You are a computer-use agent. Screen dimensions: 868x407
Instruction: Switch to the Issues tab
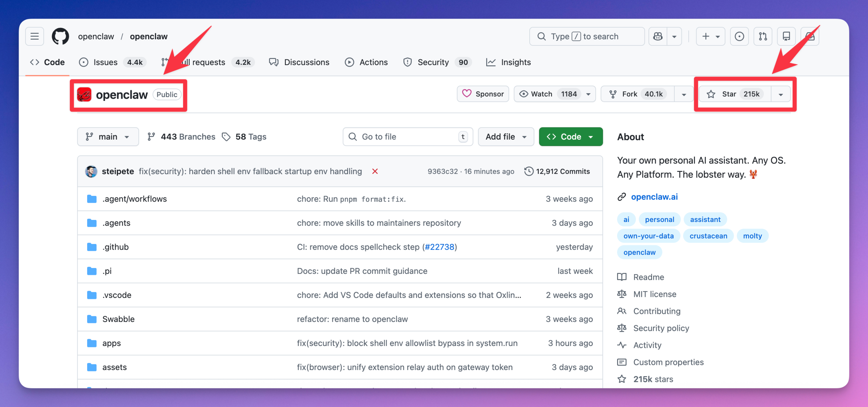coord(105,62)
